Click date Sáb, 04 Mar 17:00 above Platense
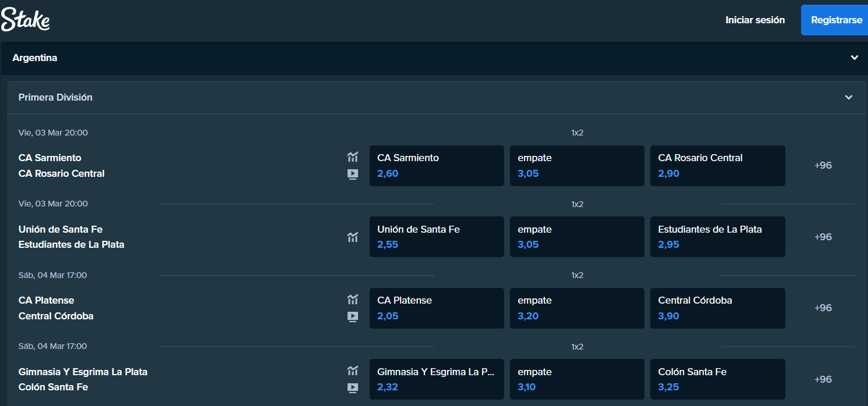Screen dimensions: 868x406 click(52, 275)
